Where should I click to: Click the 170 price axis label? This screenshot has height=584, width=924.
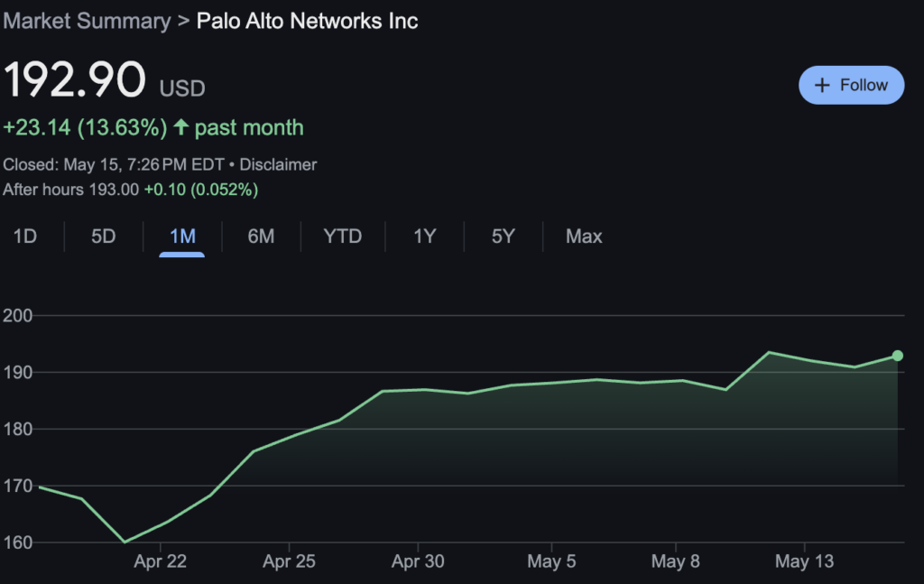pyautogui.click(x=18, y=486)
